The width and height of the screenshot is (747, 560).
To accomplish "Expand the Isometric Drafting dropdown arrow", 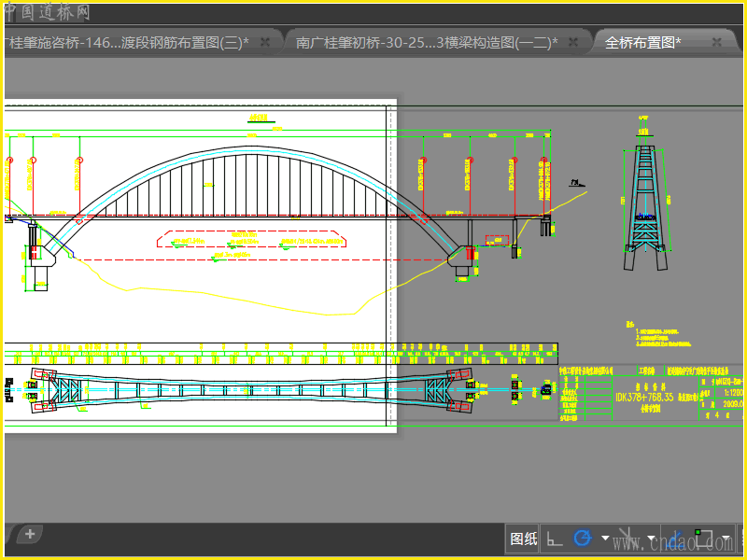I will 651,539.
